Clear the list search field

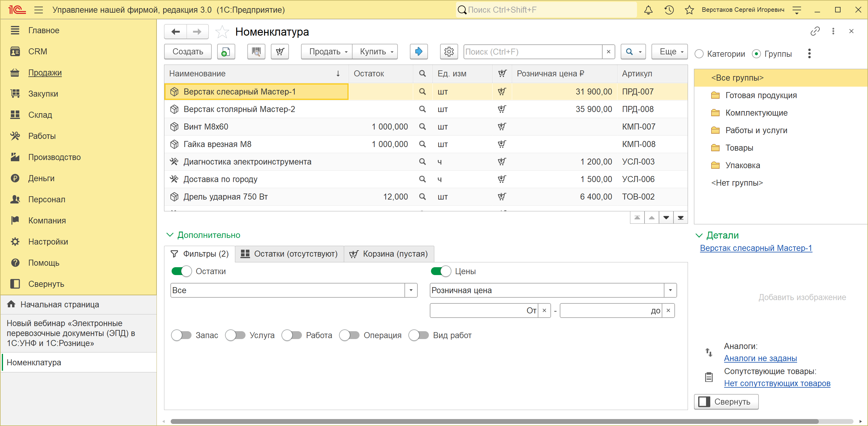[608, 52]
